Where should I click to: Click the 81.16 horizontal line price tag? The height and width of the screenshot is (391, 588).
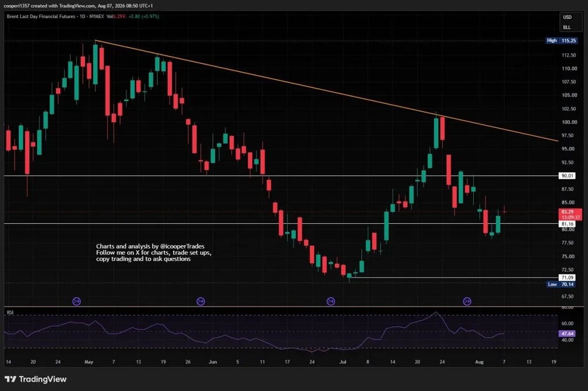(567, 224)
